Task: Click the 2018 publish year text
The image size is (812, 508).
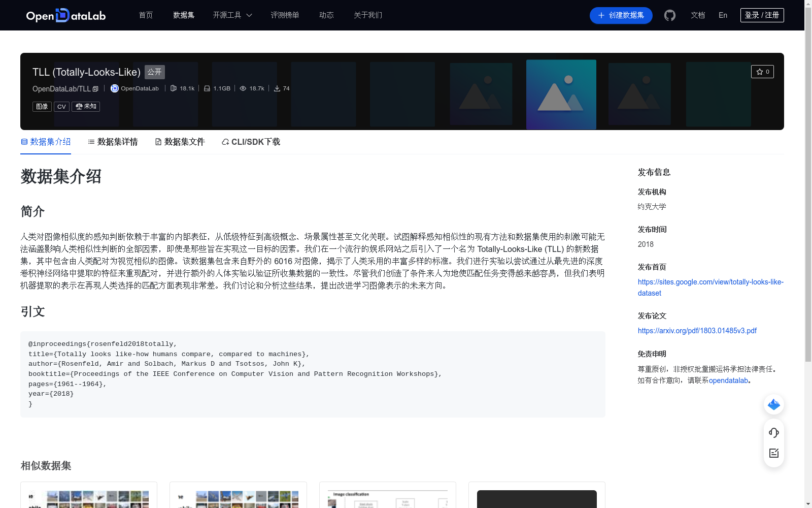Action: (646, 244)
